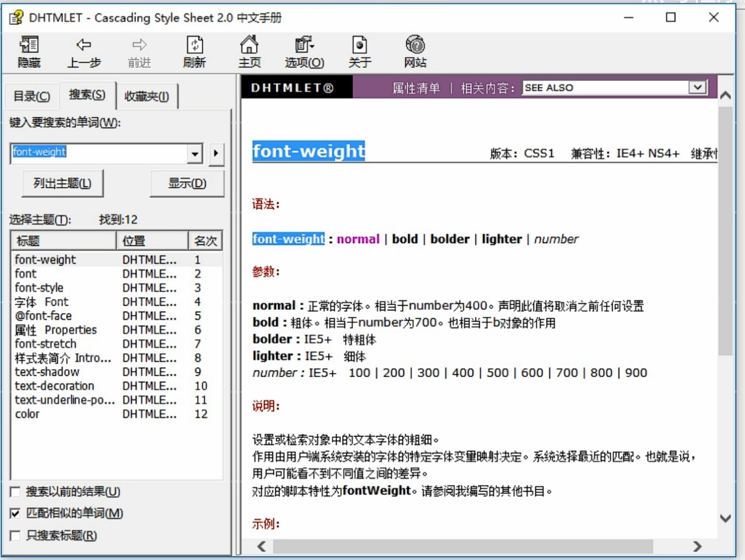Open the 收藏夹 tab

click(x=147, y=97)
